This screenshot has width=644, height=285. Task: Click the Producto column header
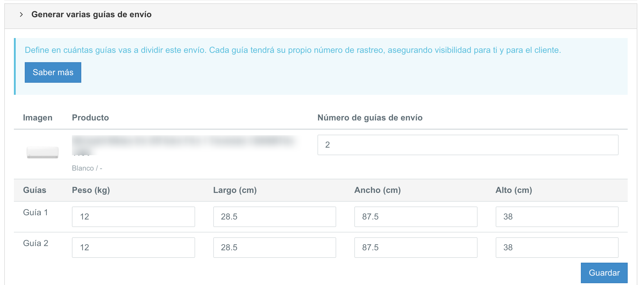pos(90,118)
